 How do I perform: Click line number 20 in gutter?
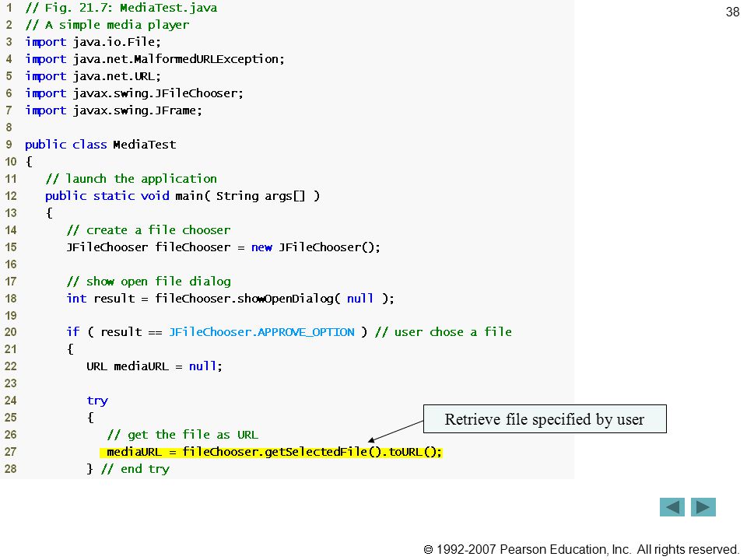10,332
